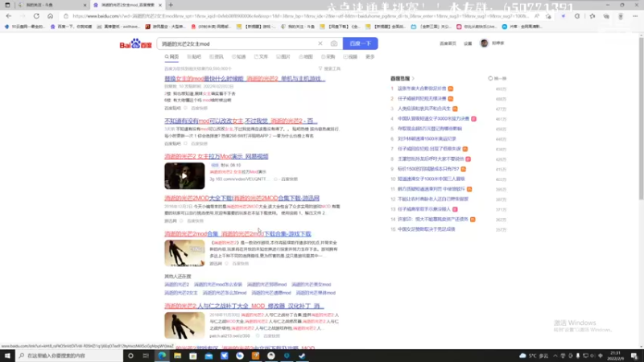The width and height of the screenshot is (644, 362).
Task: Play the 拉万Mod video thumbnail
Action: pyautogui.click(x=184, y=175)
